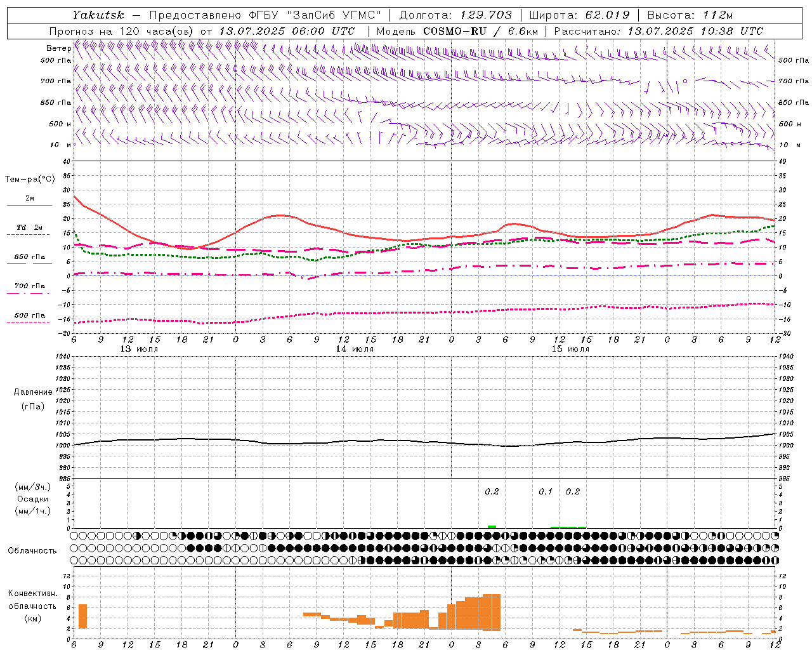Click the Облачность cloud cover label
The image size is (812, 650).
tap(32, 550)
